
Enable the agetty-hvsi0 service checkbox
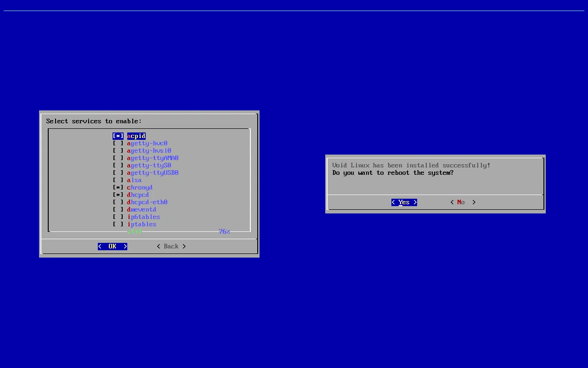pos(118,151)
